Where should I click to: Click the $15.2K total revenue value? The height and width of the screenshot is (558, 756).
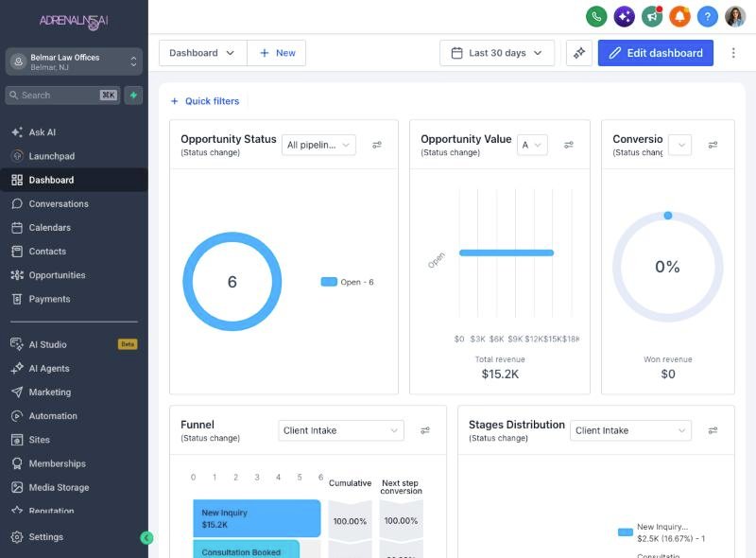pyautogui.click(x=500, y=375)
